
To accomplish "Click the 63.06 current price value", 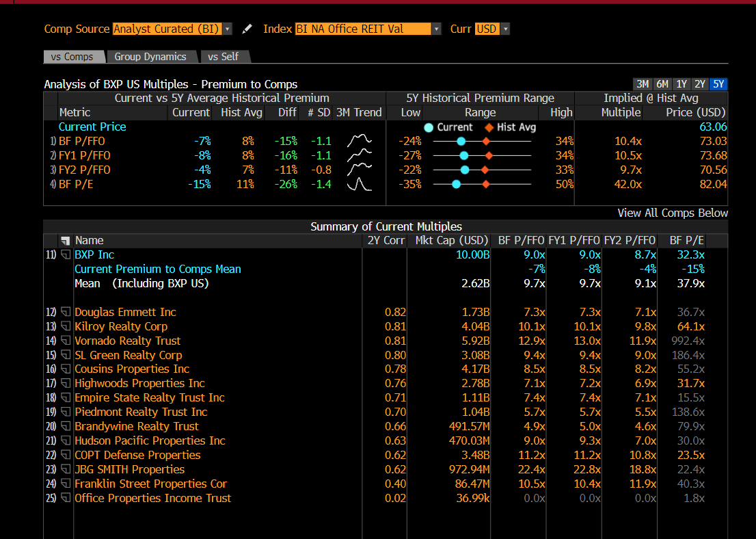I will 713,127.
